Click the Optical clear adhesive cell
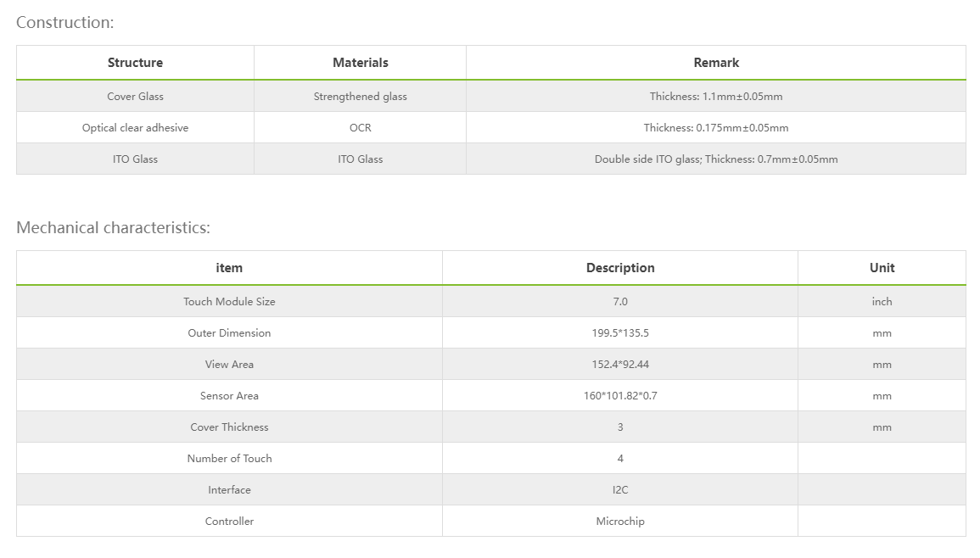 [135, 128]
